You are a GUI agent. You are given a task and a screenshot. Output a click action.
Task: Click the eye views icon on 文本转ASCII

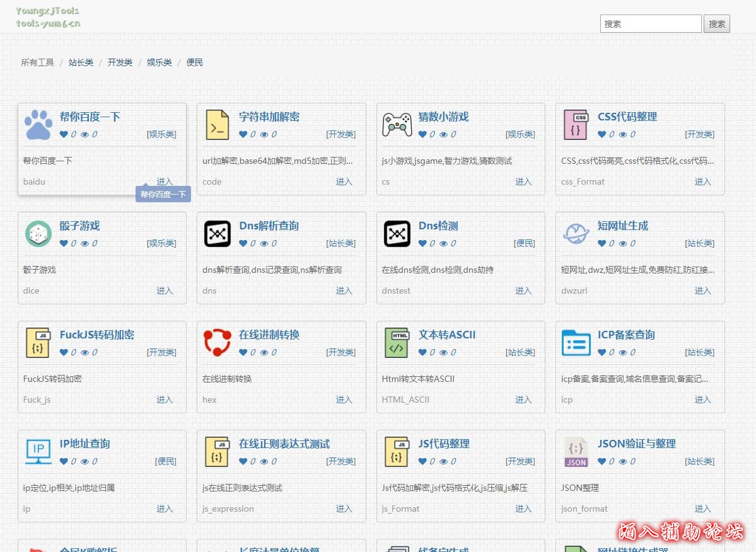444,352
